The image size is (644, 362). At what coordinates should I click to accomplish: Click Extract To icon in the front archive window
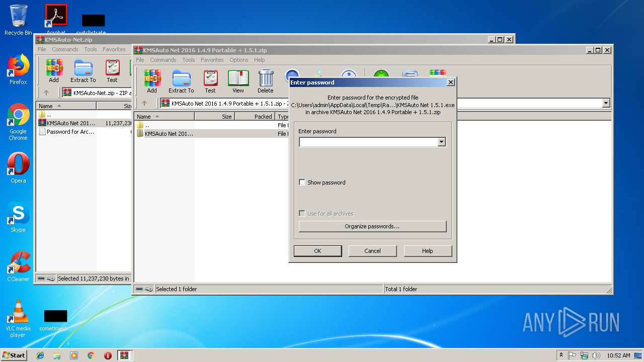181,82
